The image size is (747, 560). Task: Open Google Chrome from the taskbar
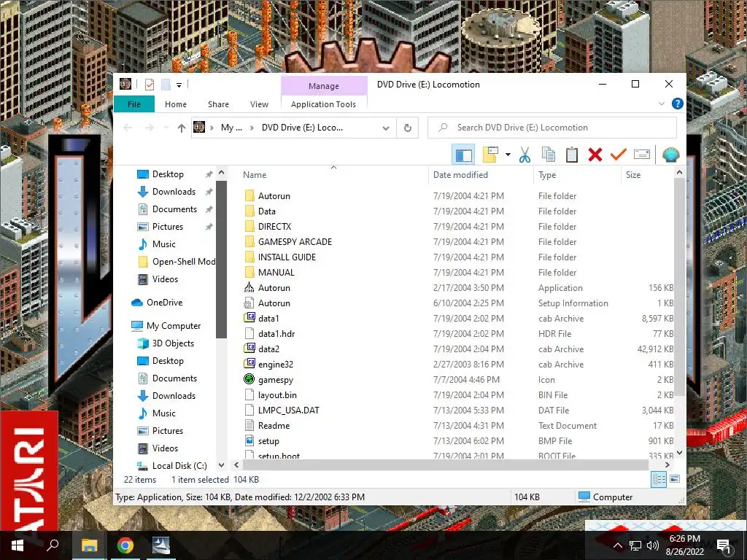coord(125,545)
